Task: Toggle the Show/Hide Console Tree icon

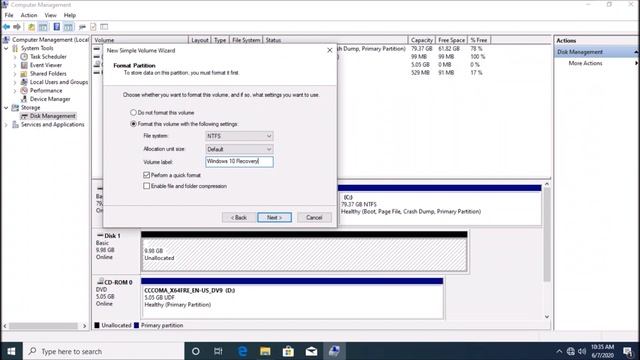Action: point(43,27)
